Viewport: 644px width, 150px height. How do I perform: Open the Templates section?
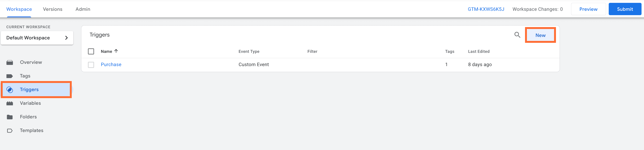31,130
